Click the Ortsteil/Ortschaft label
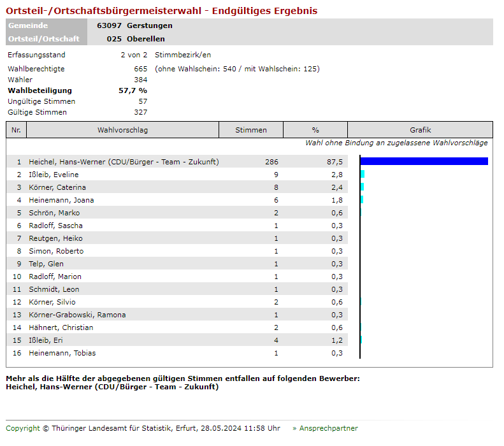The height and width of the screenshot is (446, 504). tap(44, 39)
